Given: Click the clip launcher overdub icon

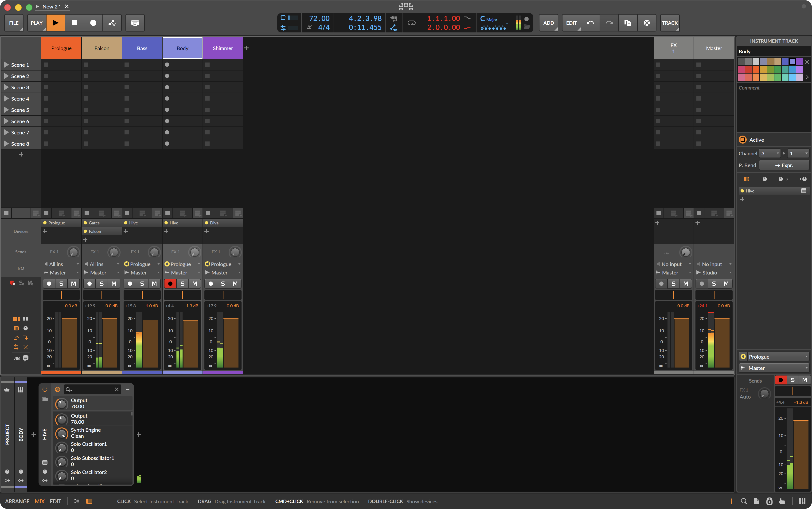Looking at the screenshot, I should (135, 23).
